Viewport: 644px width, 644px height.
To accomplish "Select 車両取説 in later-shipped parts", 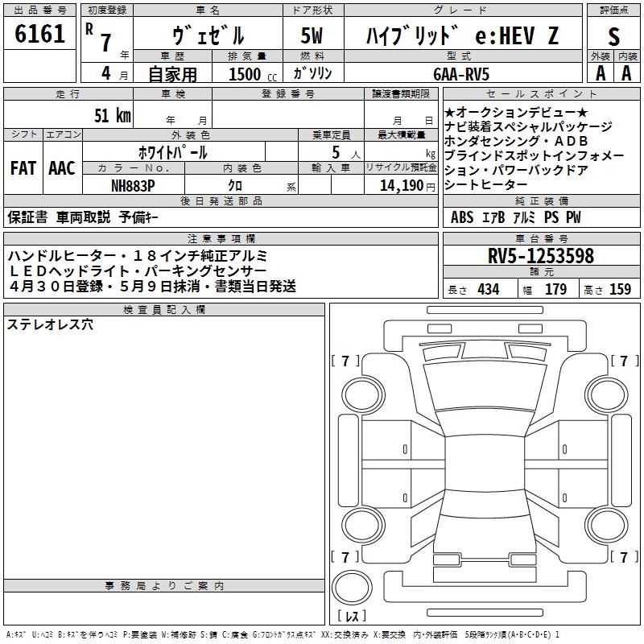I will 84,217.
